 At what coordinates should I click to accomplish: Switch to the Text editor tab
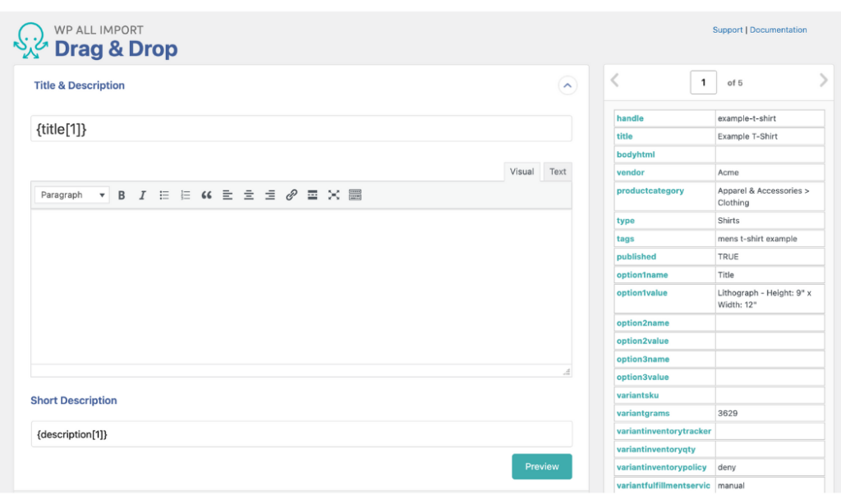pos(557,172)
